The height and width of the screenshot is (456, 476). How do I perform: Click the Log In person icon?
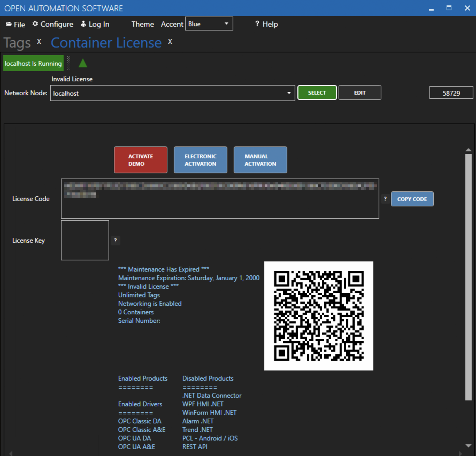pyautogui.click(x=83, y=24)
